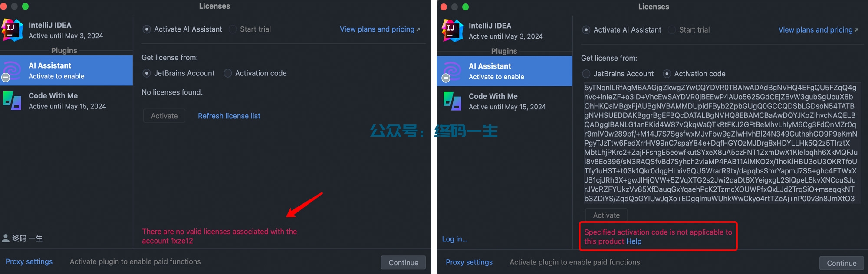Click the IntelliJ IDEA icon in right window
868x274 pixels.
[x=452, y=30]
